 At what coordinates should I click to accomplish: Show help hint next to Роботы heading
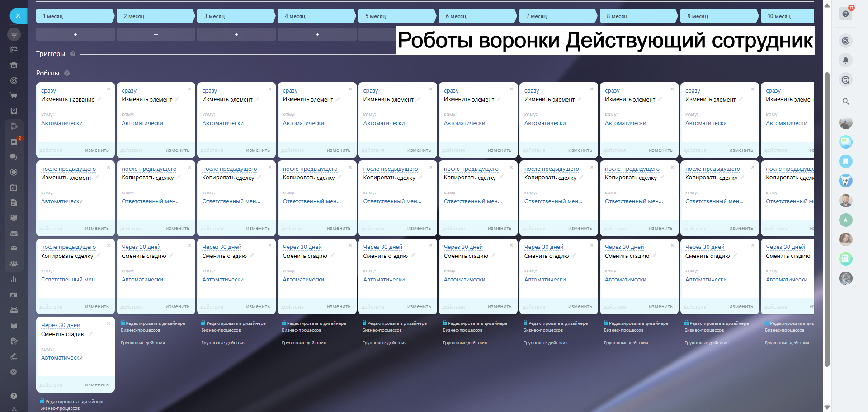67,73
